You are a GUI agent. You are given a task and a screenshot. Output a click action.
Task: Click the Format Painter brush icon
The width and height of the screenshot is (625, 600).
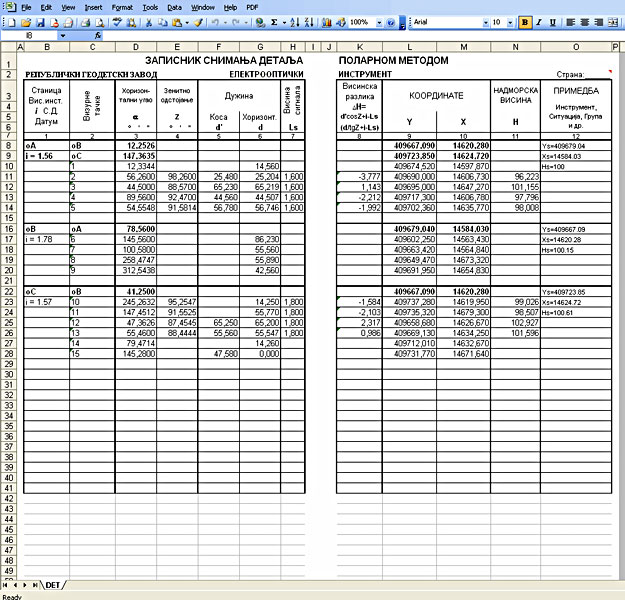point(198,21)
